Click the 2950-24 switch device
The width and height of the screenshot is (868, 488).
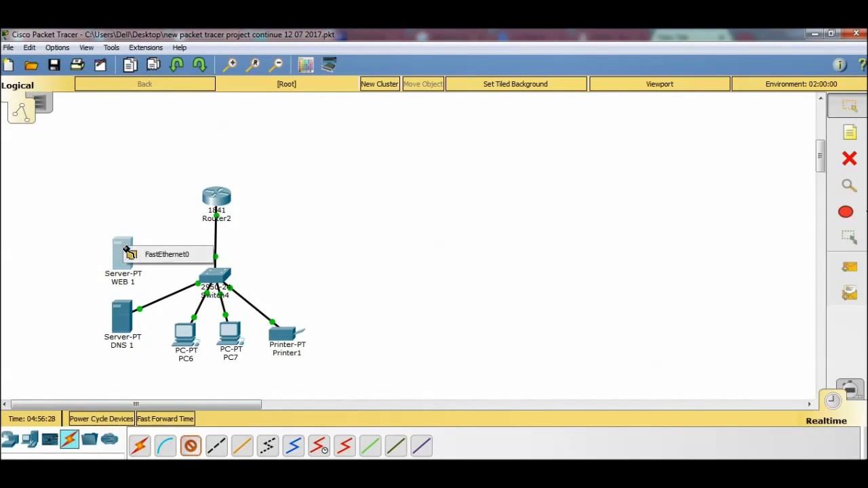click(215, 276)
